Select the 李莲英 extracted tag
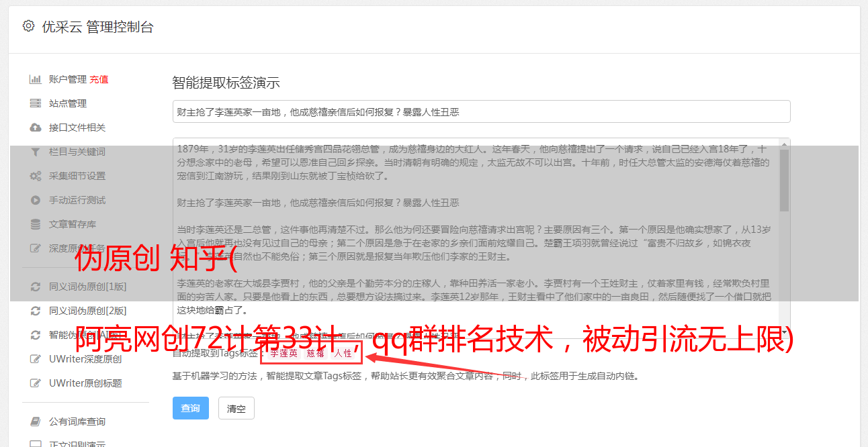 pos(284,353)
